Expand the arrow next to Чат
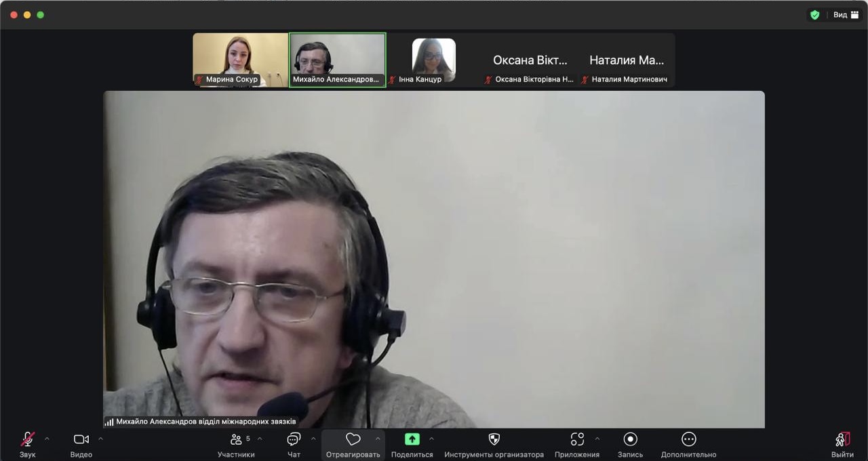Screen dimensions: 868x461 313,439
